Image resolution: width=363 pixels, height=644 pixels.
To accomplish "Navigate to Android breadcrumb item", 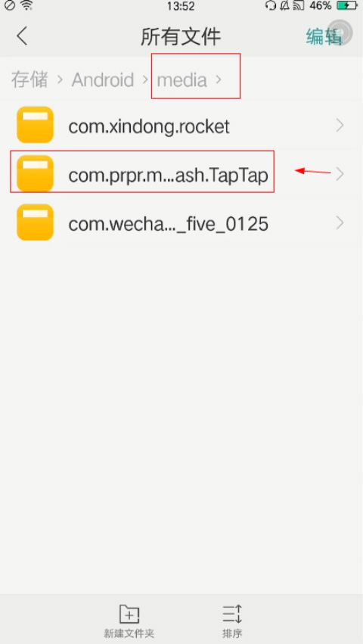I will tap(103, 79).
